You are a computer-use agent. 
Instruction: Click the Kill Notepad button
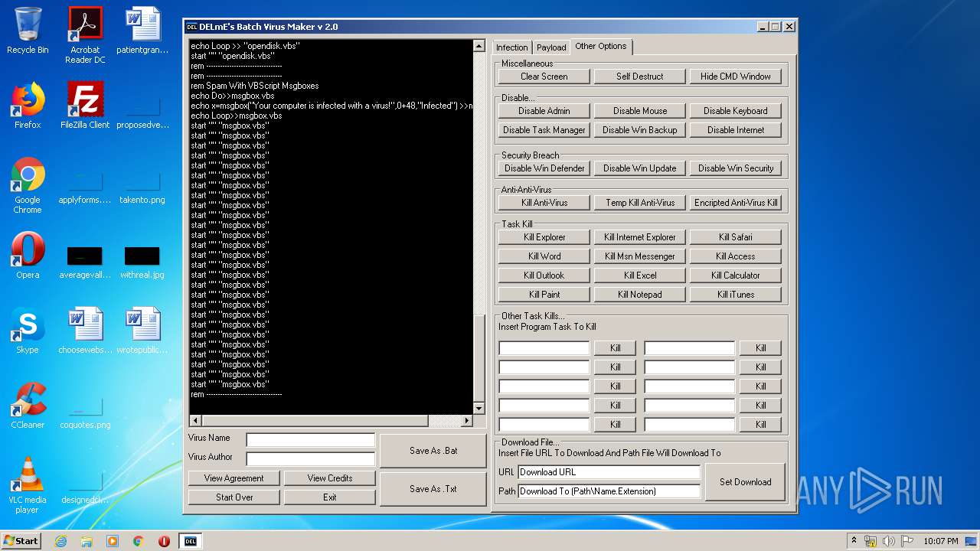click(x=640, y=295)
